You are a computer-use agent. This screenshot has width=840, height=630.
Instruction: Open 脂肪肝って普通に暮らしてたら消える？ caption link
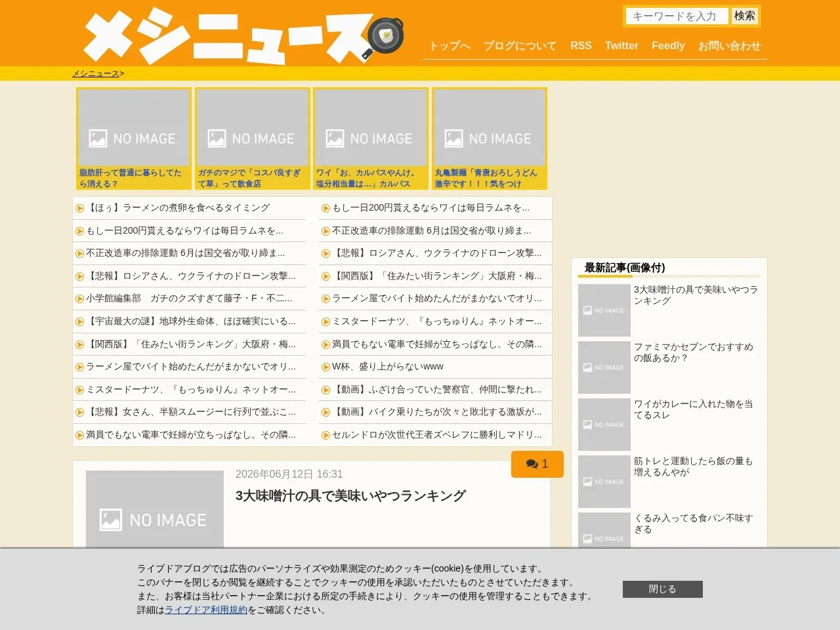coord(131,178)
